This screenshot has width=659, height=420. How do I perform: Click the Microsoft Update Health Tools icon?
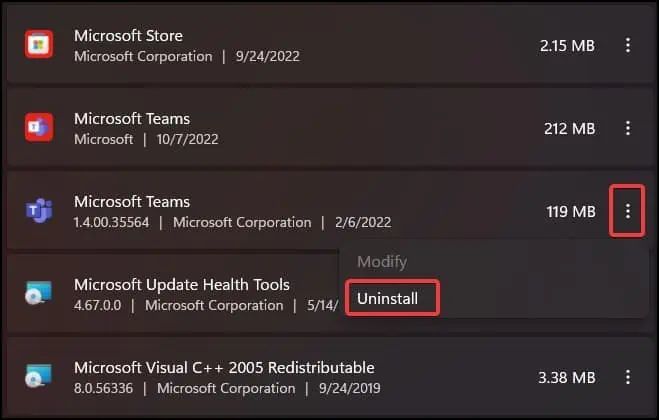(37, 294)
